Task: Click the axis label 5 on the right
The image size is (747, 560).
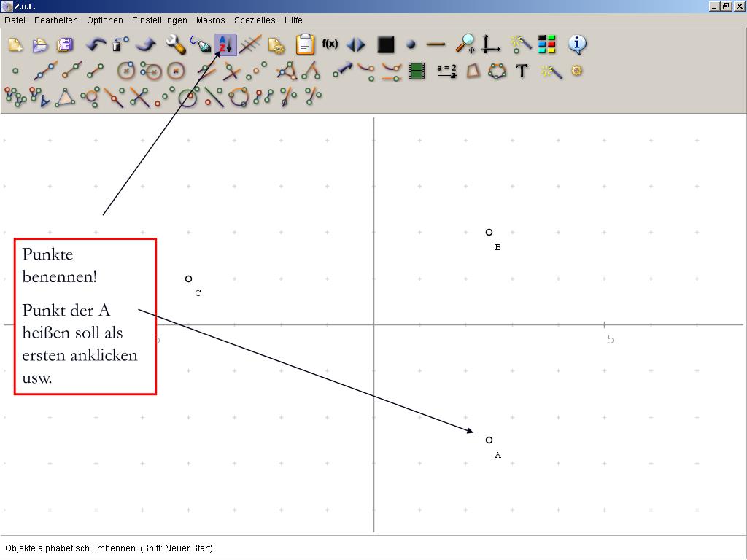Action: [611, 339]
